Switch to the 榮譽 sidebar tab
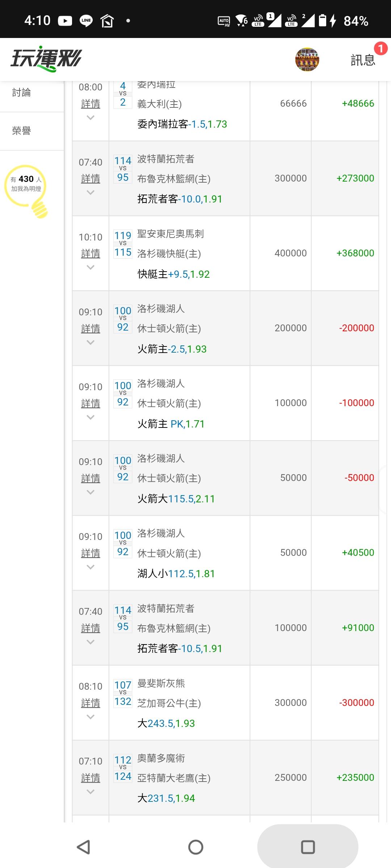Screen dimensions: 391x868 [22, 131]
